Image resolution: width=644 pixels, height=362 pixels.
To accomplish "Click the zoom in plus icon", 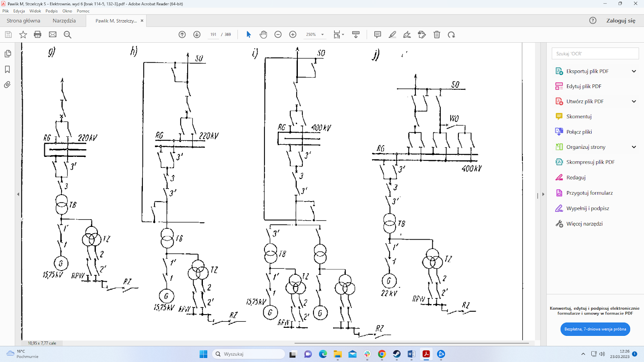I will 293,35.
